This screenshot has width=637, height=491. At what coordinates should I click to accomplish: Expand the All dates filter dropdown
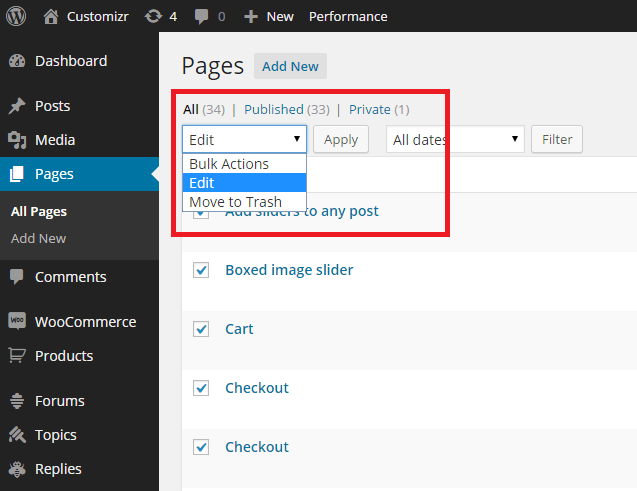[455, 139]
